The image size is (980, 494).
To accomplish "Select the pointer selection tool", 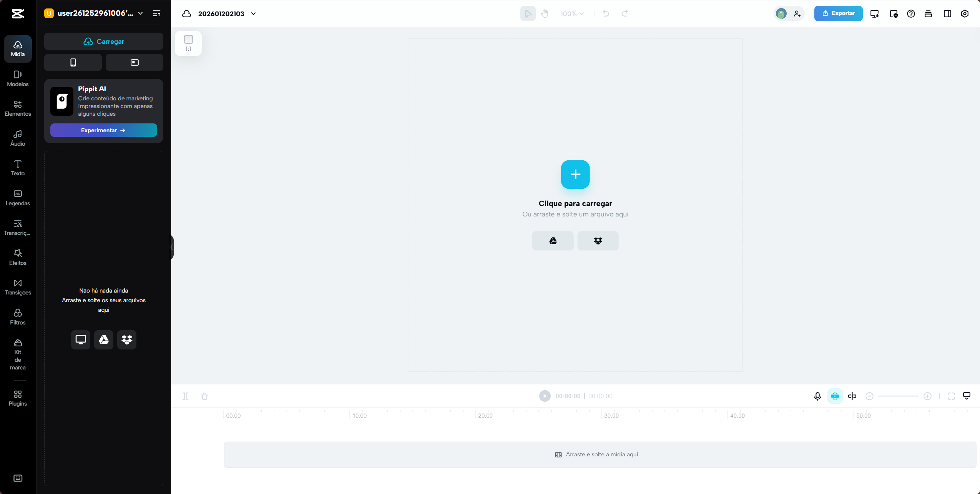I will (x=528, y=13).
